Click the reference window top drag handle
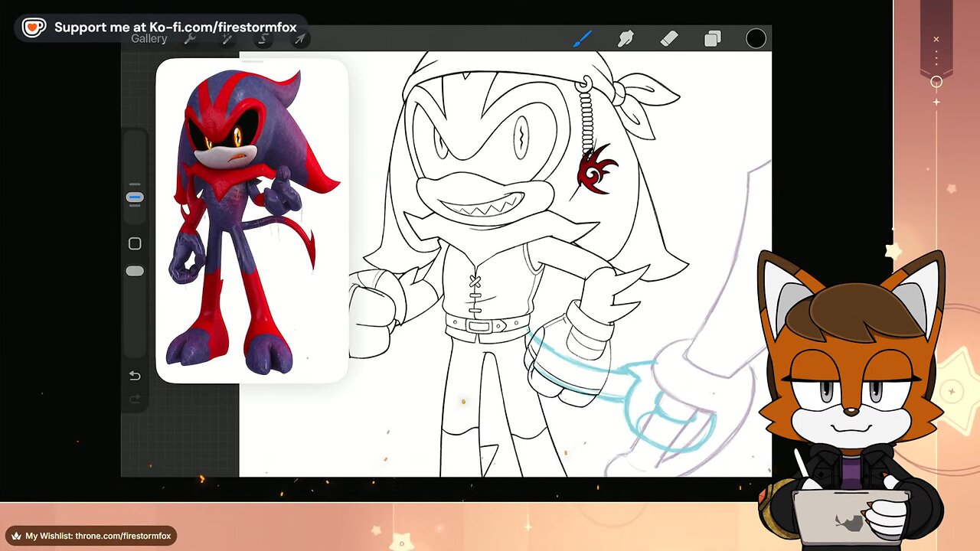The height and width of the screenshot is (551, 980). [252, 62]
